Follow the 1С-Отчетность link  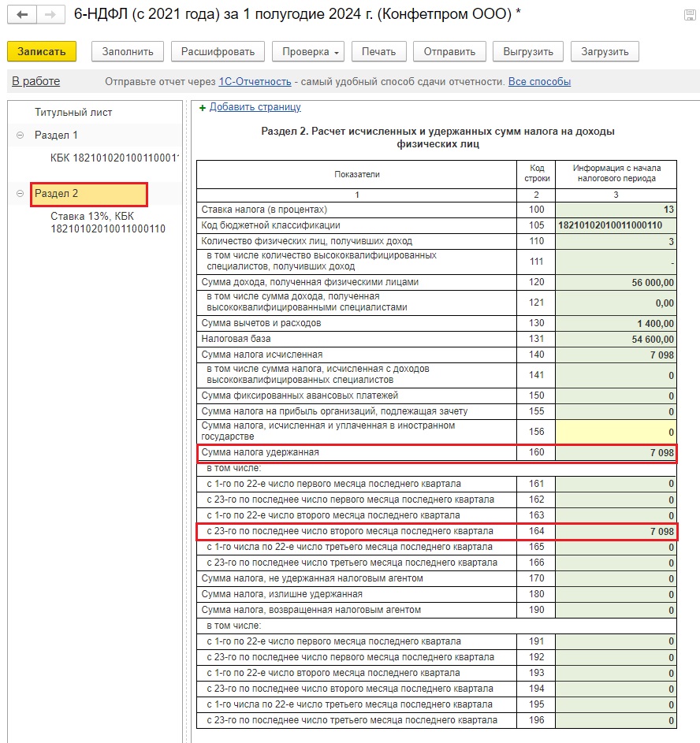click(255, 81)
